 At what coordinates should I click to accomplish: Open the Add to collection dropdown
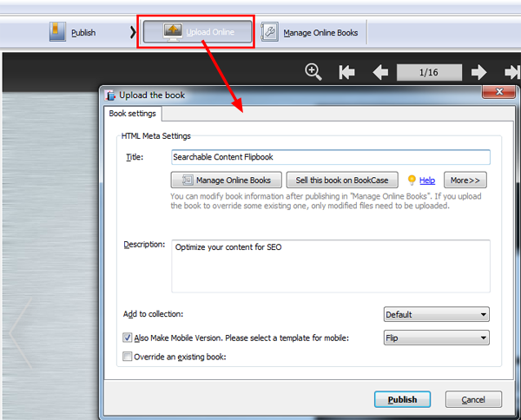pos(436,314)
